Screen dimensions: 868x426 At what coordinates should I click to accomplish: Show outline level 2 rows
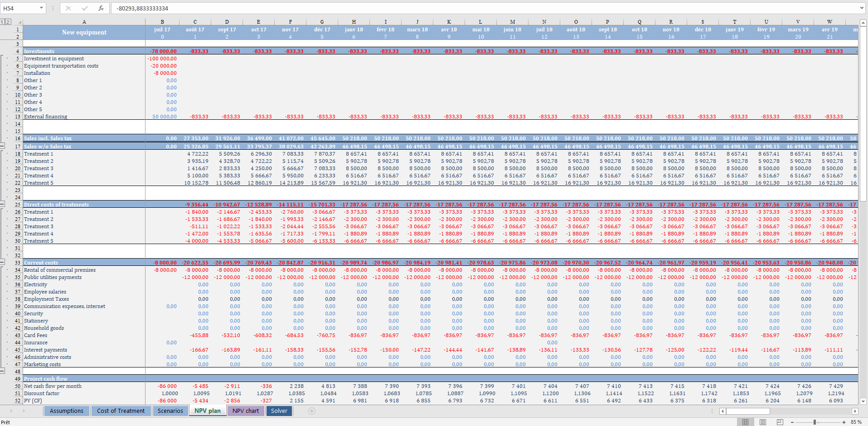[x=8, y=22]
